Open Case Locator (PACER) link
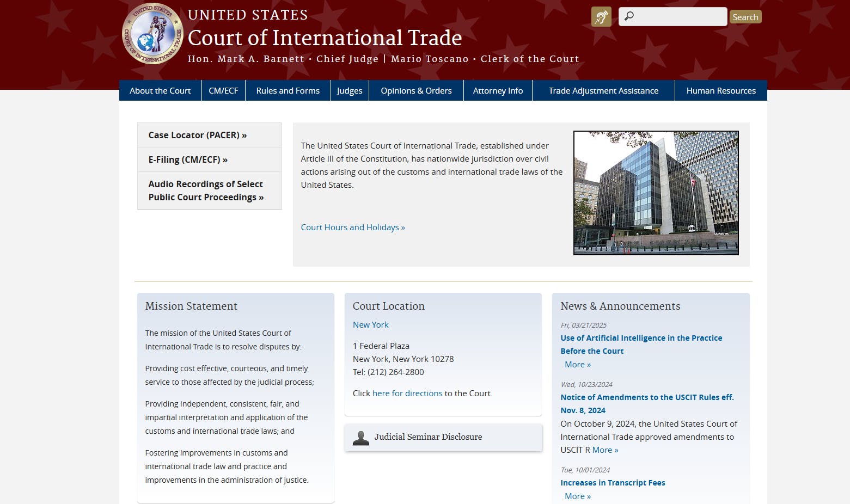This screenshot has width=850, height=504. pos(197,135)
